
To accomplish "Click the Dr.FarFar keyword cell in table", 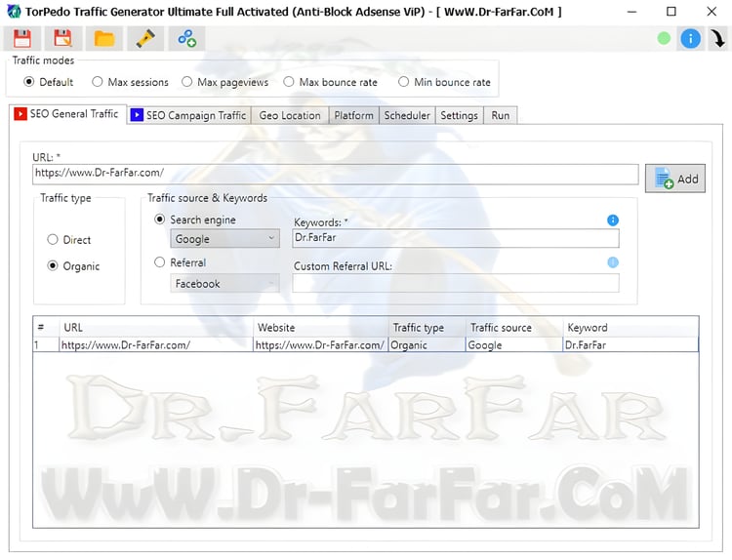I will point(630,344).
